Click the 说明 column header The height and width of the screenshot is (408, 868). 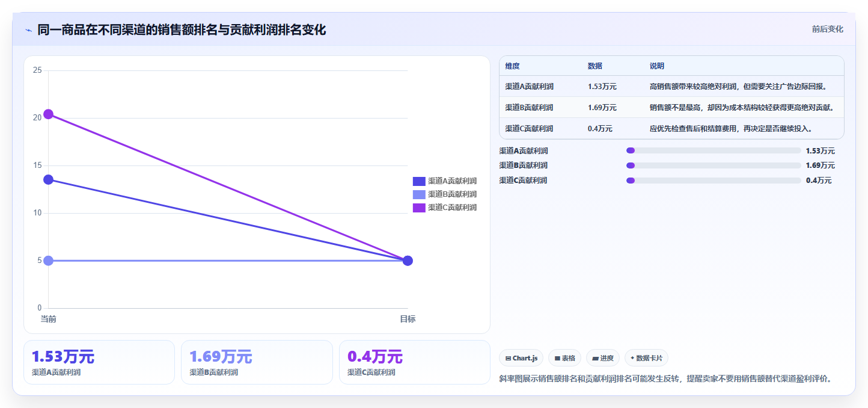(x=657, y=66)
